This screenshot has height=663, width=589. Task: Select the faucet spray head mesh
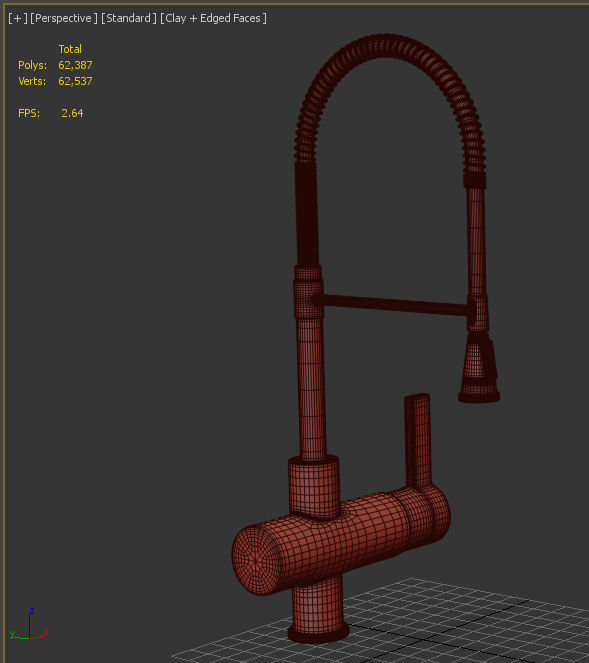pyautogui.click(x=479, y=368)
